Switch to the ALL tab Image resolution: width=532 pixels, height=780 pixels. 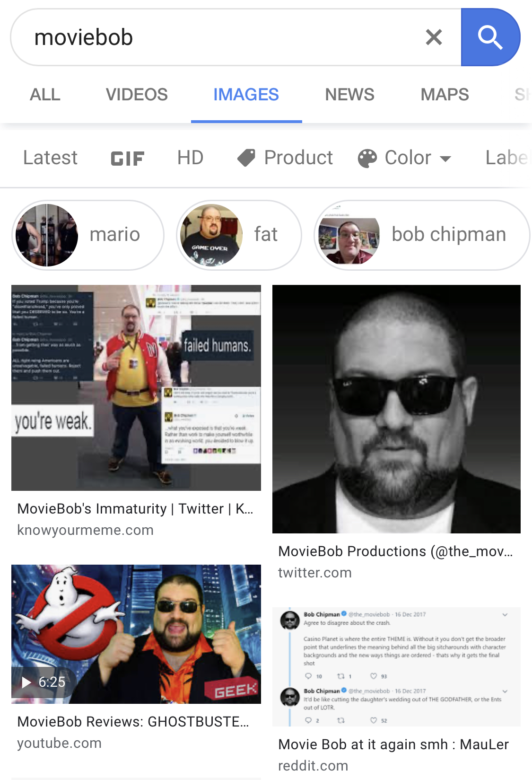(x=45, y=95)
